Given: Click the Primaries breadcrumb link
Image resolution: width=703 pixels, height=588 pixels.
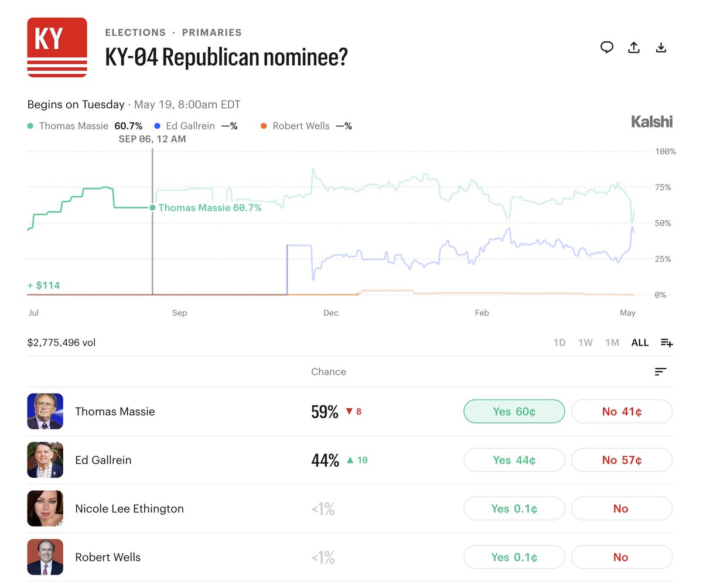Looking at the screenshot, I should [x=211, y=33].
